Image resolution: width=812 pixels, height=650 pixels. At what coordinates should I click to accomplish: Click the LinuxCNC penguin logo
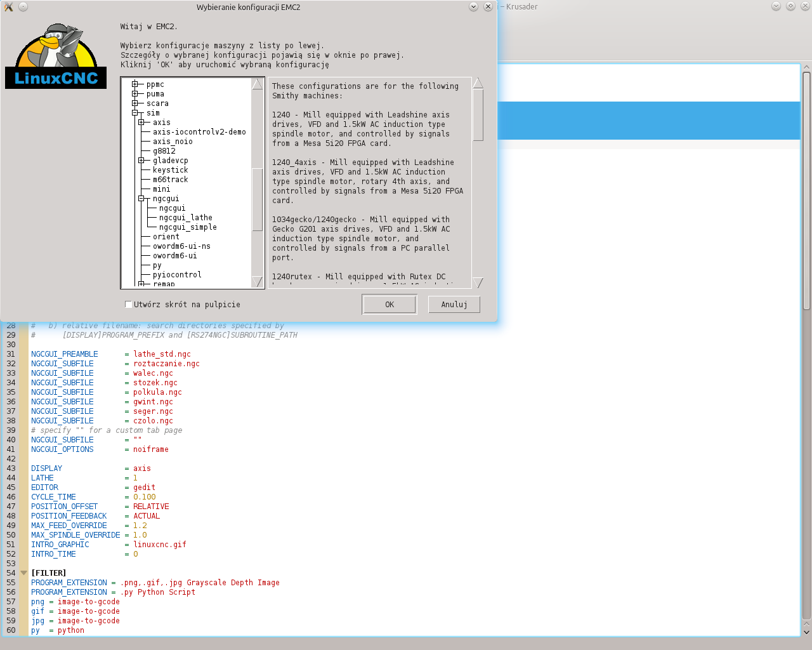(x=56, y=56)
